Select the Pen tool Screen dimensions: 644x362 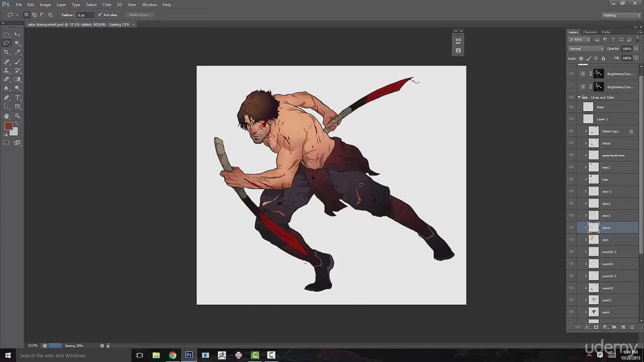coord(7,98)
